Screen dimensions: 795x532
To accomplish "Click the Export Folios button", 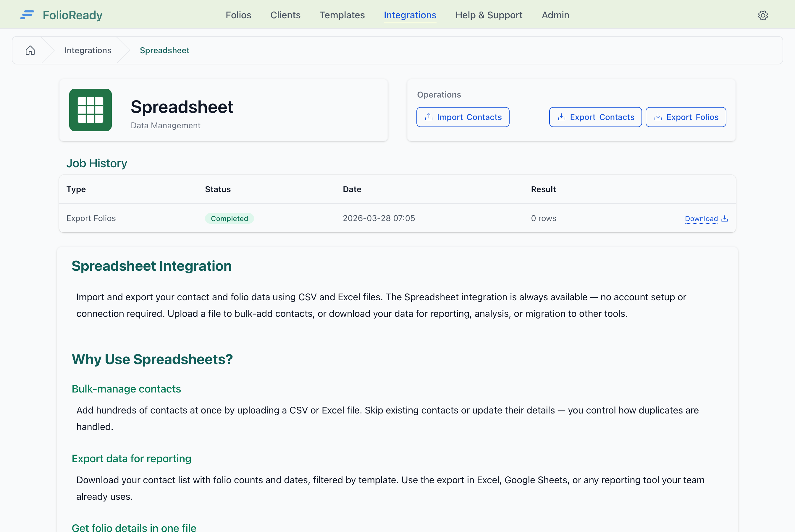I will click(686, 117).
